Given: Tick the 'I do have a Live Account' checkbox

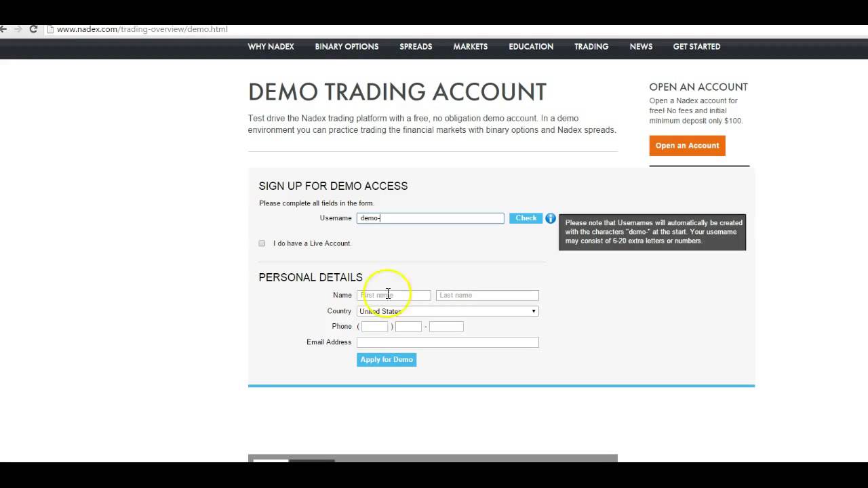Looking at the screenshot, I should click(x=262, y=243).
